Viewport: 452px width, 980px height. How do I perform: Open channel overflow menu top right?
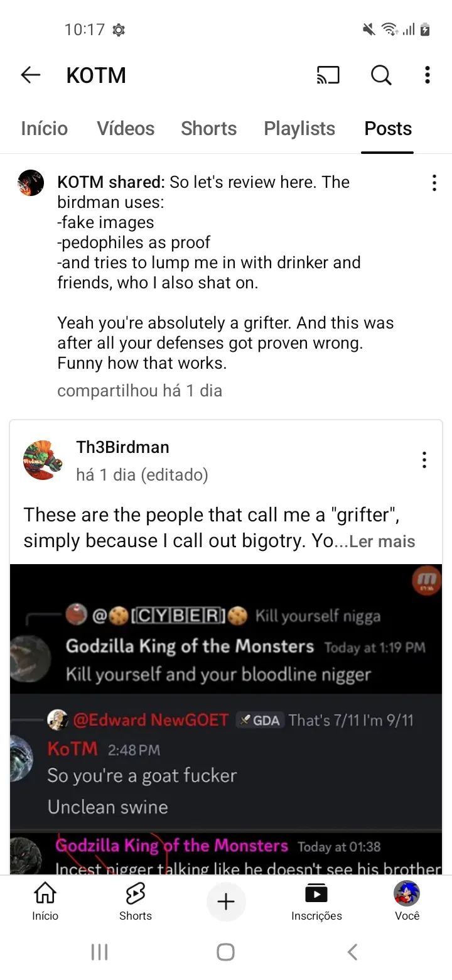point(428,75)
